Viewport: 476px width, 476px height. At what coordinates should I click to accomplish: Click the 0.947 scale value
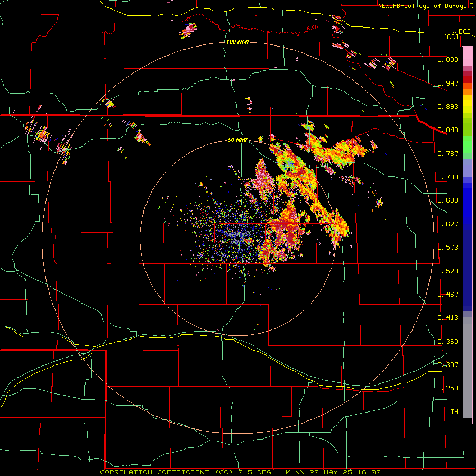pos(448,83)
